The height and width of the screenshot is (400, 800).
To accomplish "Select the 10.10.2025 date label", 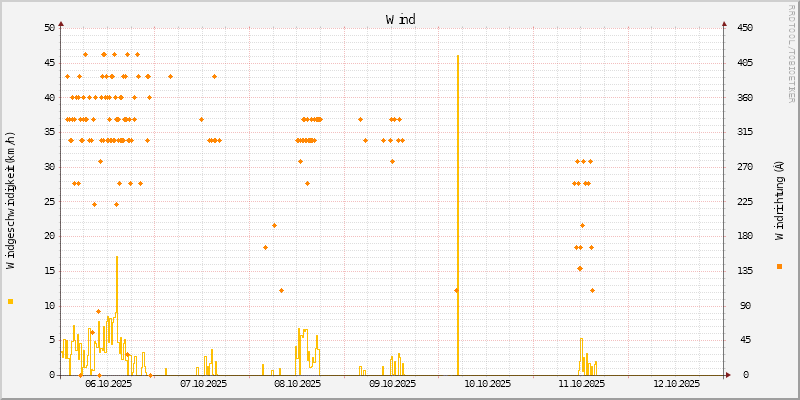I will point(487,383).
